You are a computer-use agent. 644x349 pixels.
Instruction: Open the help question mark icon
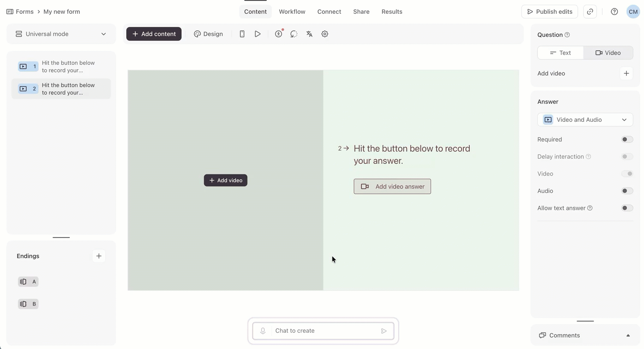pyautogui.click(x=614, y=12)
